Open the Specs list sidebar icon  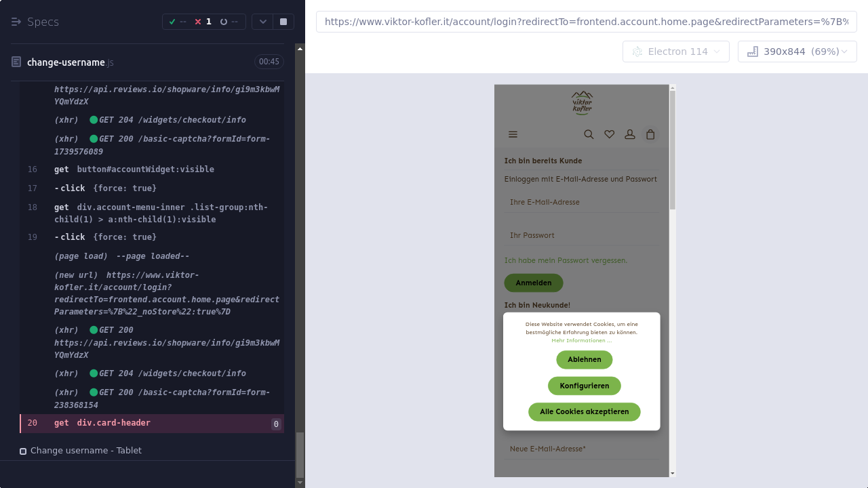(x=16, y=22)
